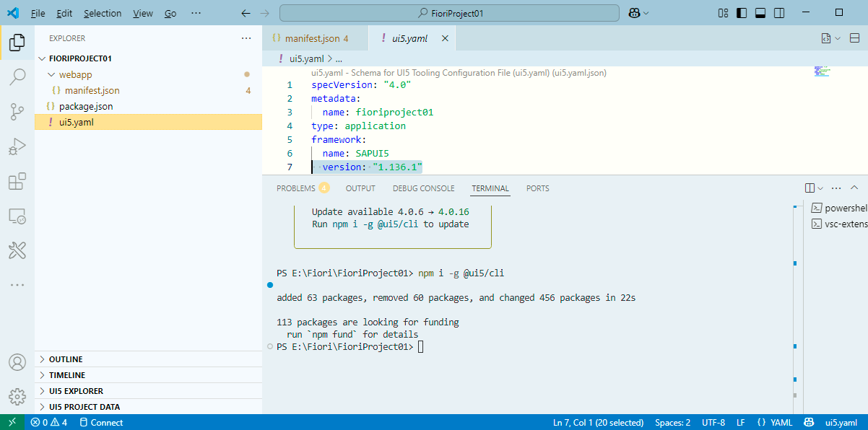Click Ln 7, Col 1 cursor position
Screen dimensions: 868x430
[598, 422]
